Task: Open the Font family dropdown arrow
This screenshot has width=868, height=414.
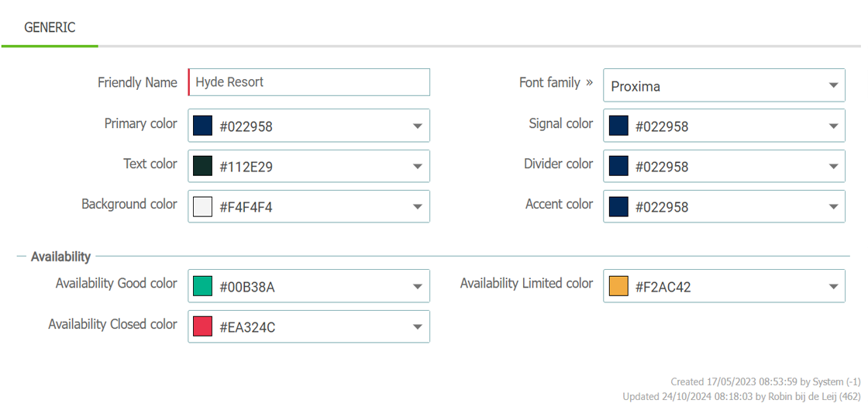Action: point(833,85)
